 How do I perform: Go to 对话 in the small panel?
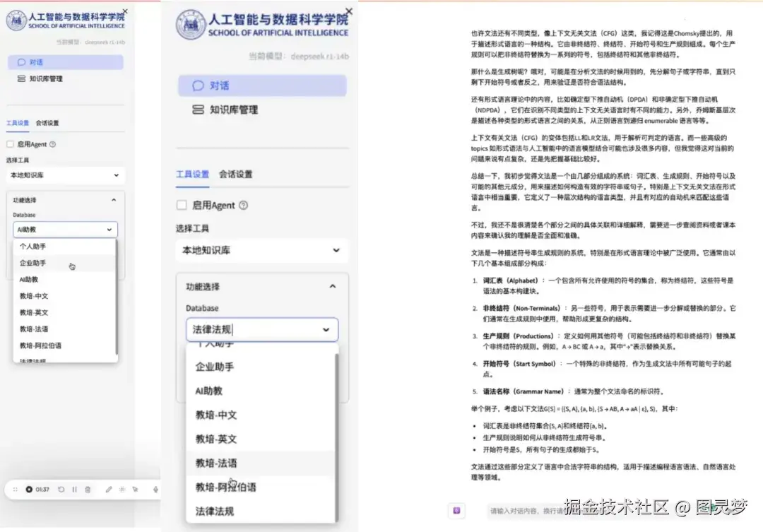click(65, 62)
